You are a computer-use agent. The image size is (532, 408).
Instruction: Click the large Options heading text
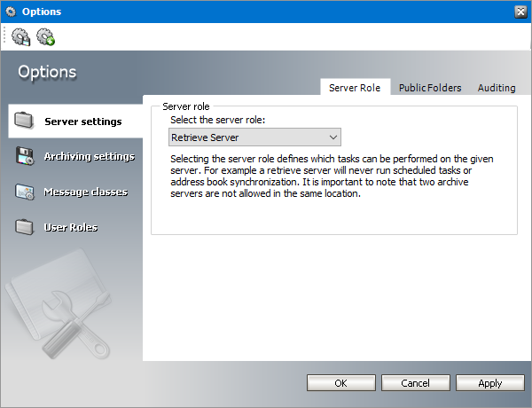tap(47, 72)
